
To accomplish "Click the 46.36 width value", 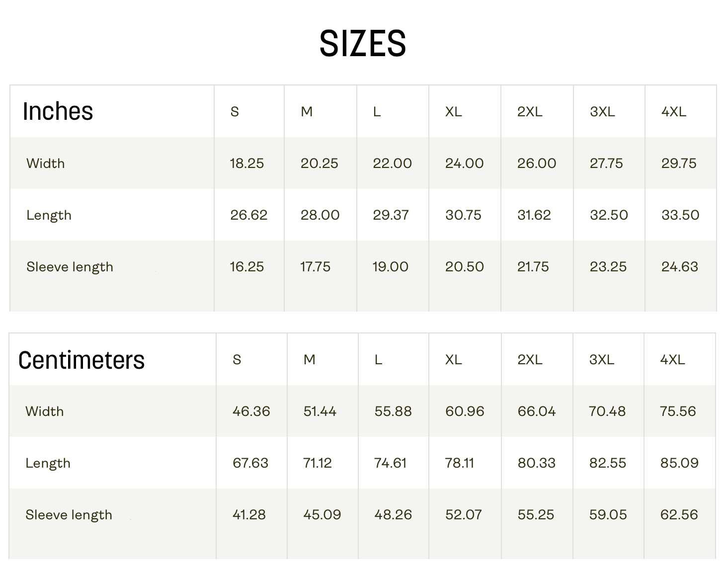I will 251,411.
